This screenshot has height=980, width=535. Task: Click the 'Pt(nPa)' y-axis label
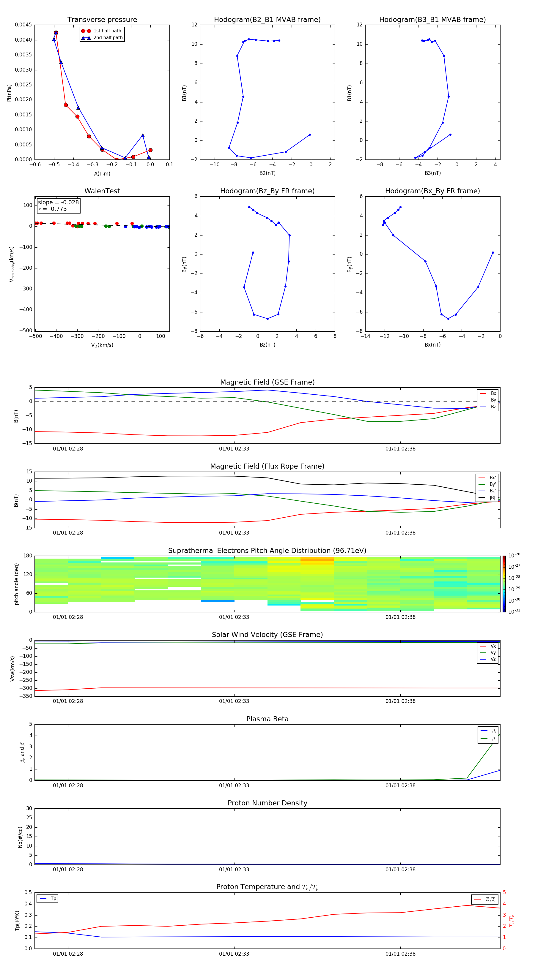[9, 93]
